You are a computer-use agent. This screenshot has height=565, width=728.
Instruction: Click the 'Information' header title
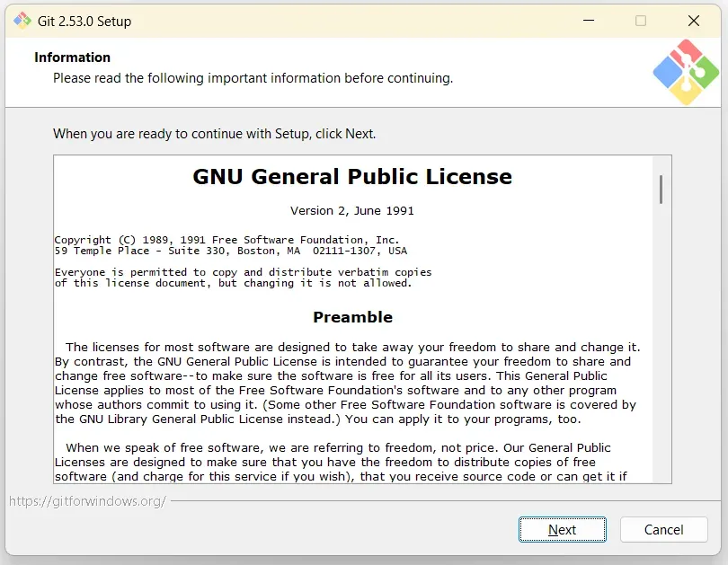coord(73,57)
